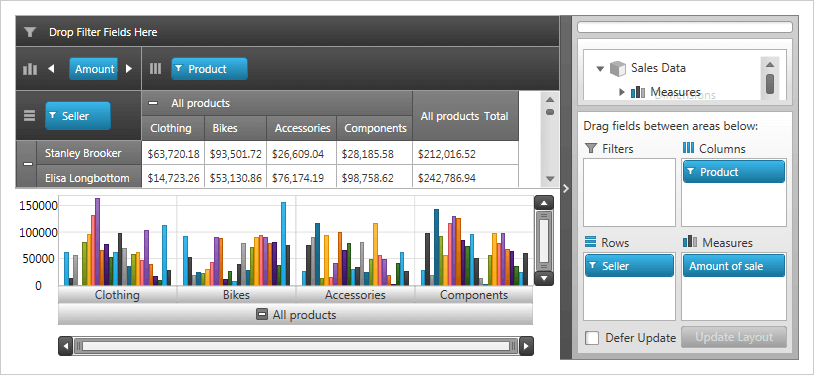Click the Update Layout button

[734, 337]
